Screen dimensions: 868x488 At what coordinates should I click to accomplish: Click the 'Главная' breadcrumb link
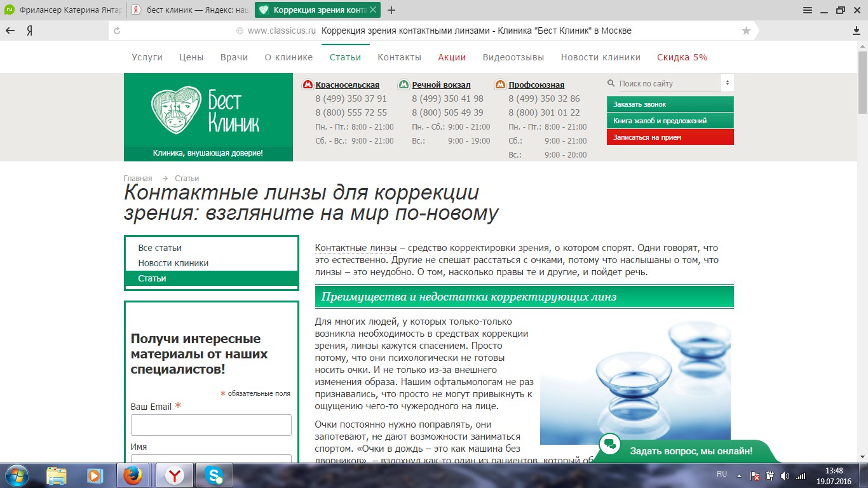(x=138, y=179)
